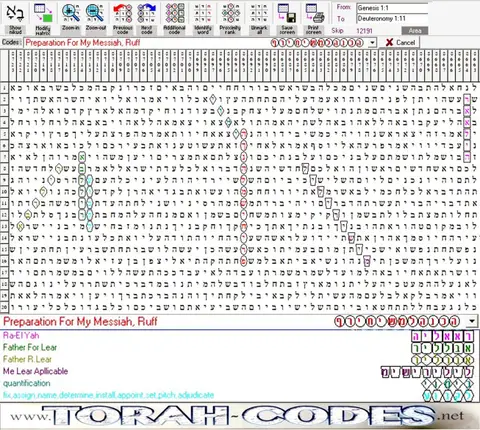Select the fix,assign,name,determine legend entry

click(108, 395)
